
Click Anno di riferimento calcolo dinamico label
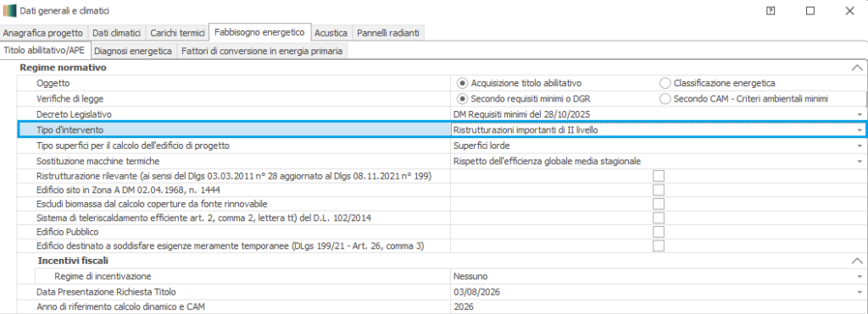coord(120,306)
